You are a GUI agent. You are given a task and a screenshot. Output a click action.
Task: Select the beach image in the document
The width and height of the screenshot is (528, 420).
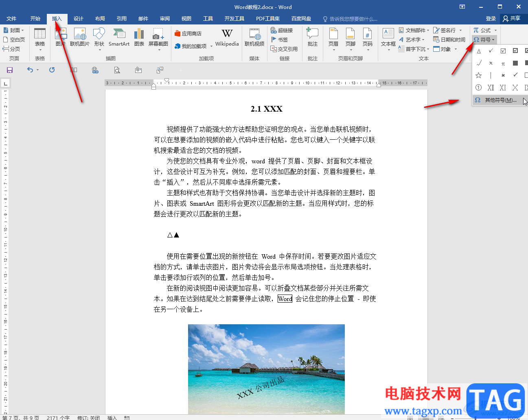tap(266, 369)
